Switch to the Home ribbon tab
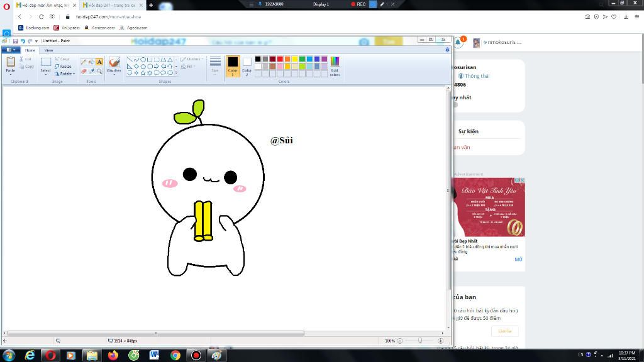This screenshot has height=362, width=644. click(x=30, y=50)
